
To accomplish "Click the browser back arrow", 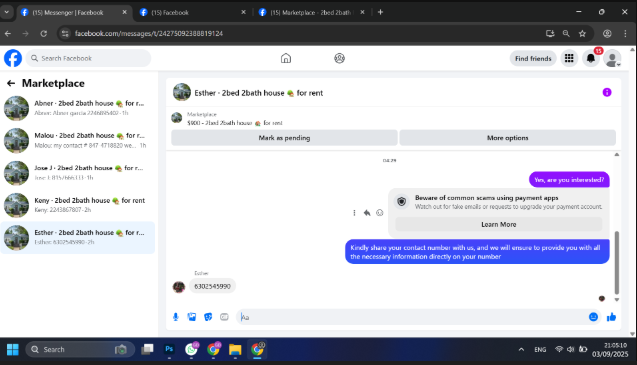I will click(8, 34).
